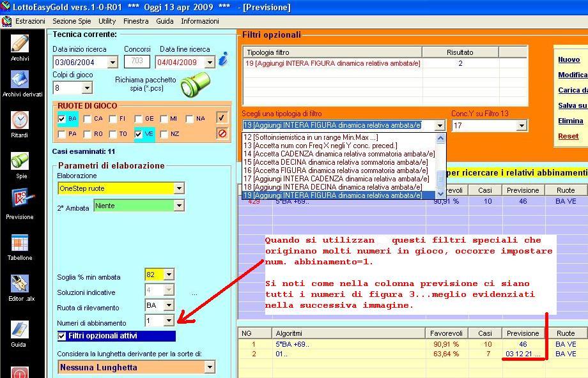Open Data inizio ricerca dropdown
Viewport: 588px width, 378px height.
tap(112, 62)
